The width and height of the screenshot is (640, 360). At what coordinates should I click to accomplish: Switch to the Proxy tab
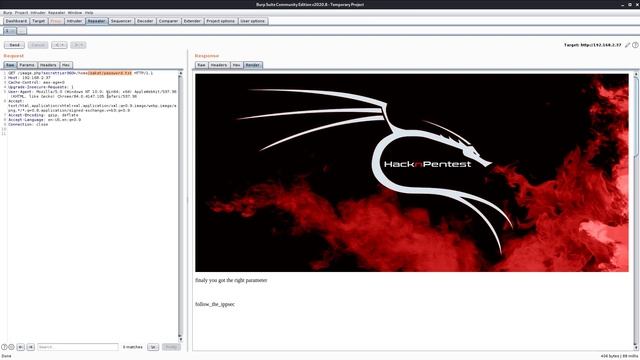click(x=56, y=21)
